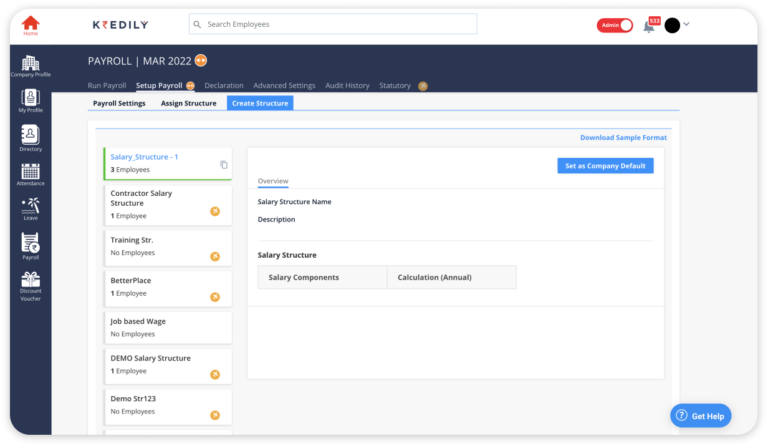
Task: Open Leave palm tree icon
Action: point(30,209)
